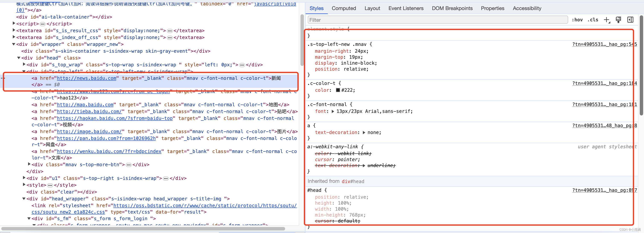The image size is (644, 233).
Task: Click the div#head inherited-from link
Action: (353, 181)
